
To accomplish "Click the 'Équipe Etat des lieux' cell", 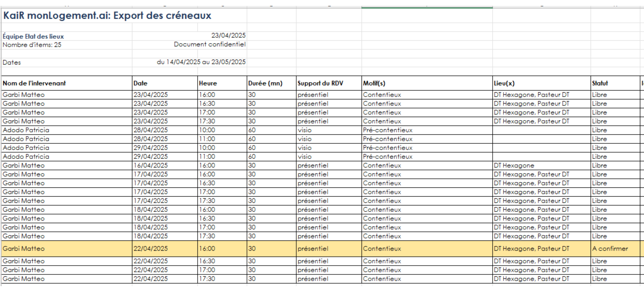I will [33, 37].
